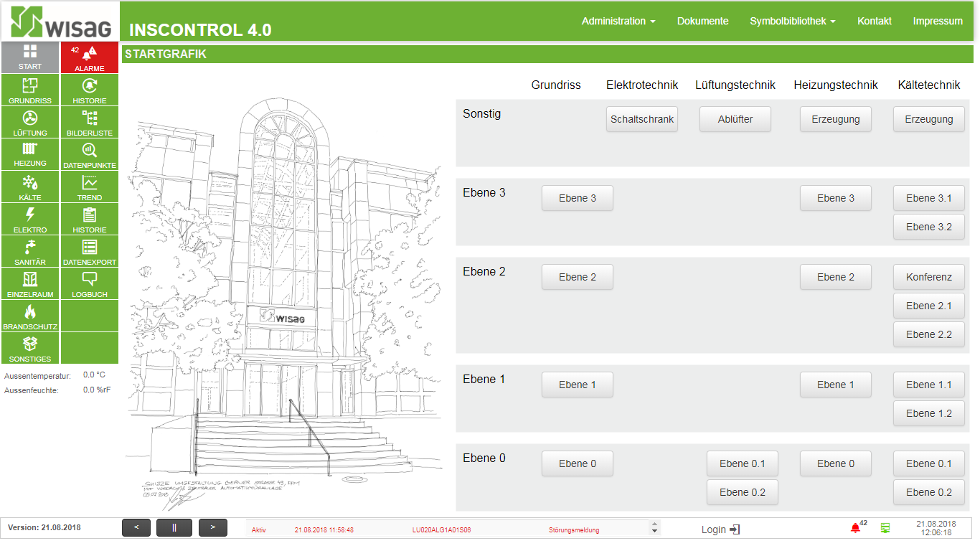
Task: Open the Konferenz button
Action: pyautogui.click(x=929, y=277)
